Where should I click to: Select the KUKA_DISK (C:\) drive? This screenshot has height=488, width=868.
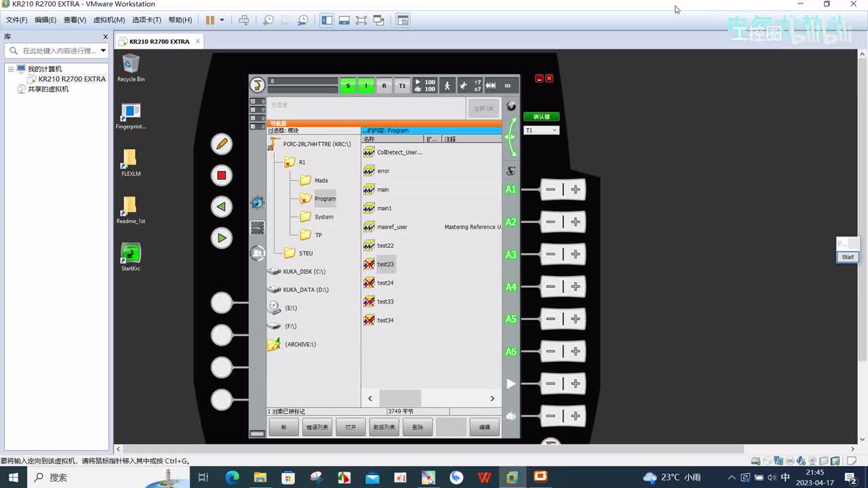point(296,272)
